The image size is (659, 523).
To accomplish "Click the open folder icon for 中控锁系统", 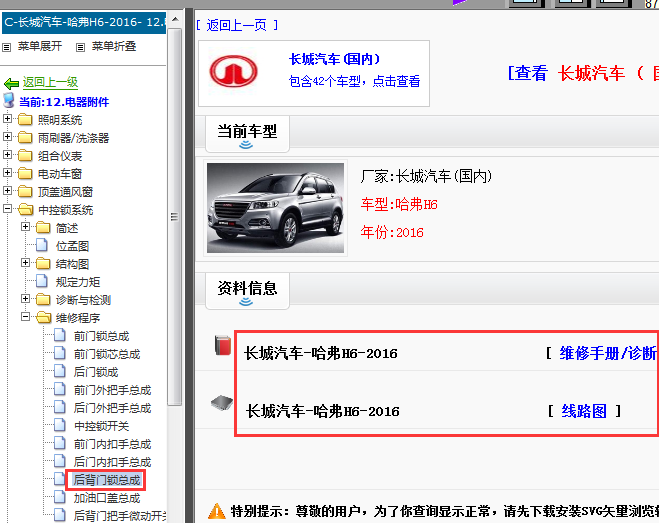I will tap(26, 209).
